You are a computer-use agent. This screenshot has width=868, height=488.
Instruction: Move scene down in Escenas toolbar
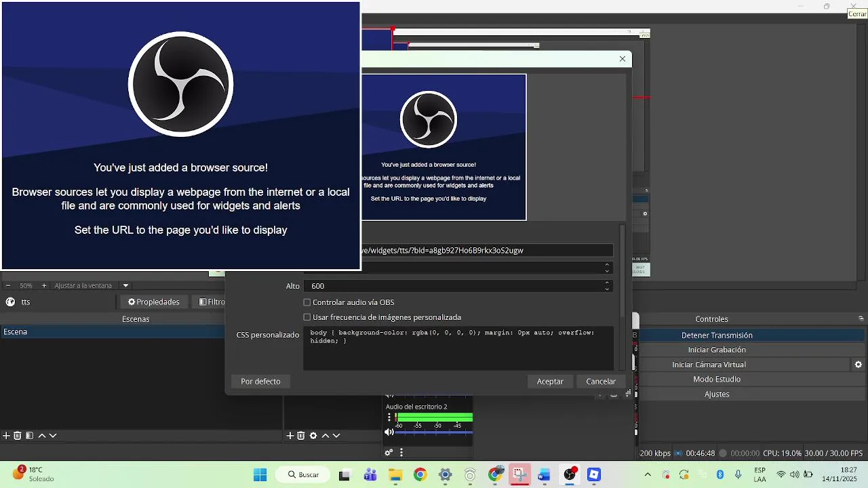click(x=53, y=436)
